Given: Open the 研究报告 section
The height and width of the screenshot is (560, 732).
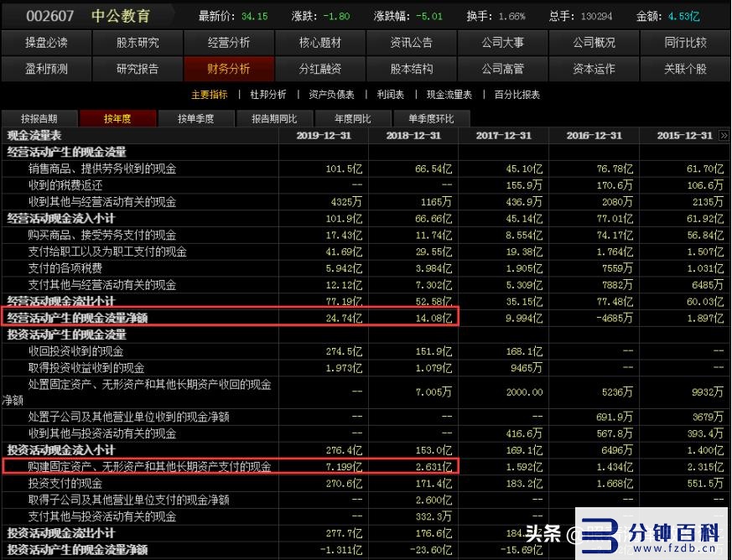Looking at the screenshot, I should pos(138,69).
